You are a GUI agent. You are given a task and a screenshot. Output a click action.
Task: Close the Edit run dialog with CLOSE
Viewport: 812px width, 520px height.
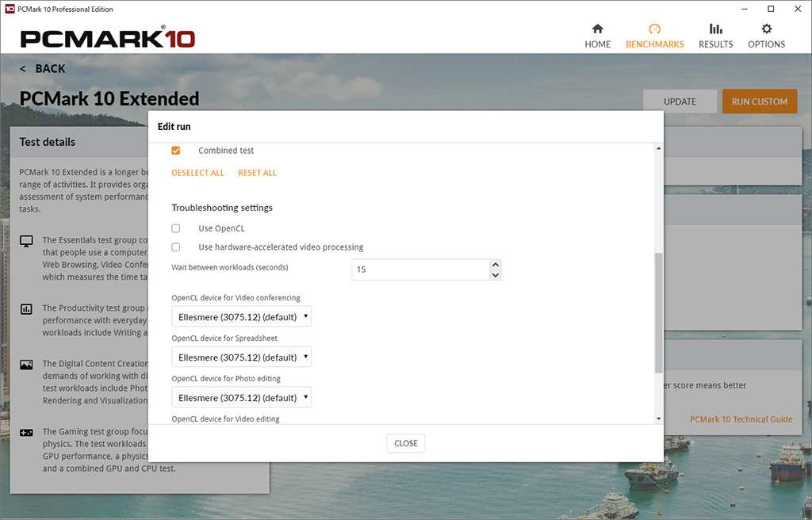[406, 443]
